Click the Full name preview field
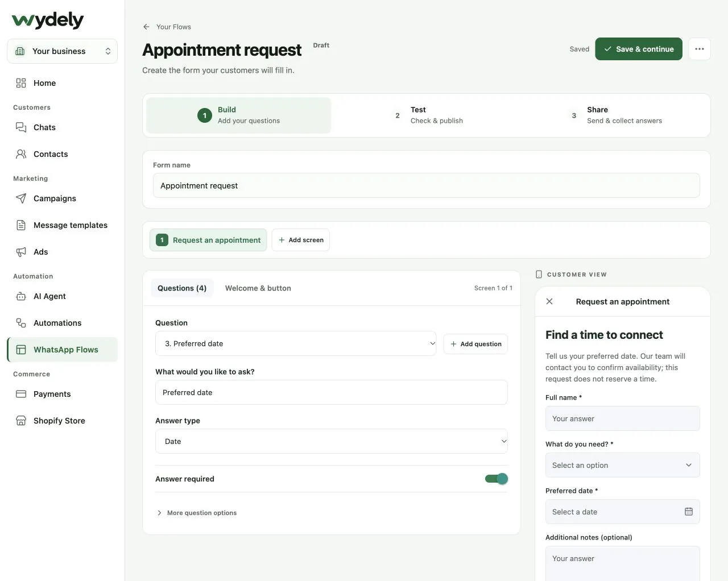This screenshot has height=581, width=728. [x=623, y=418]
